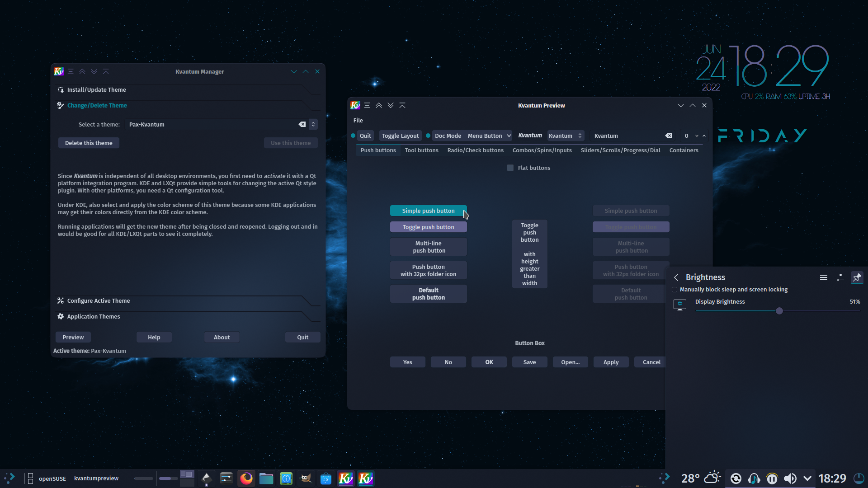Click Simple push button
This screenshot has width=868, height=488.
428,211
